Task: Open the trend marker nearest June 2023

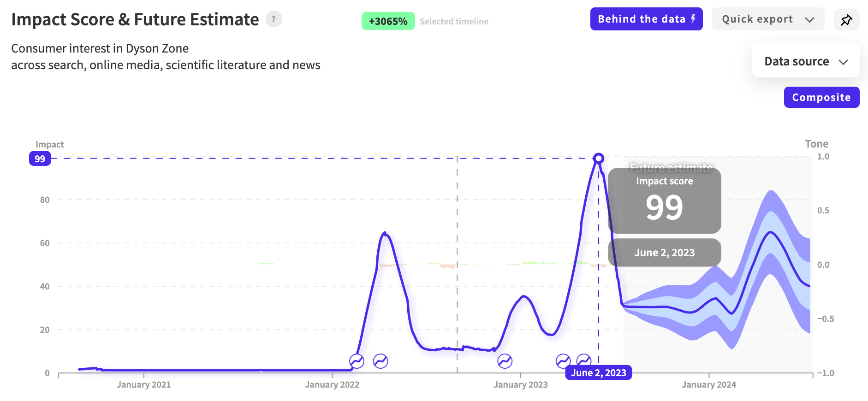Action: coord(584,361)
